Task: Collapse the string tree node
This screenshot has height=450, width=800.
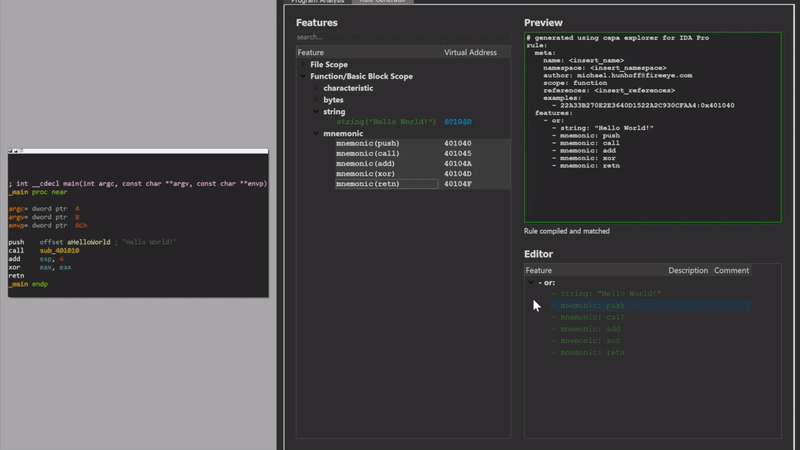Action: tap(316, 112)
